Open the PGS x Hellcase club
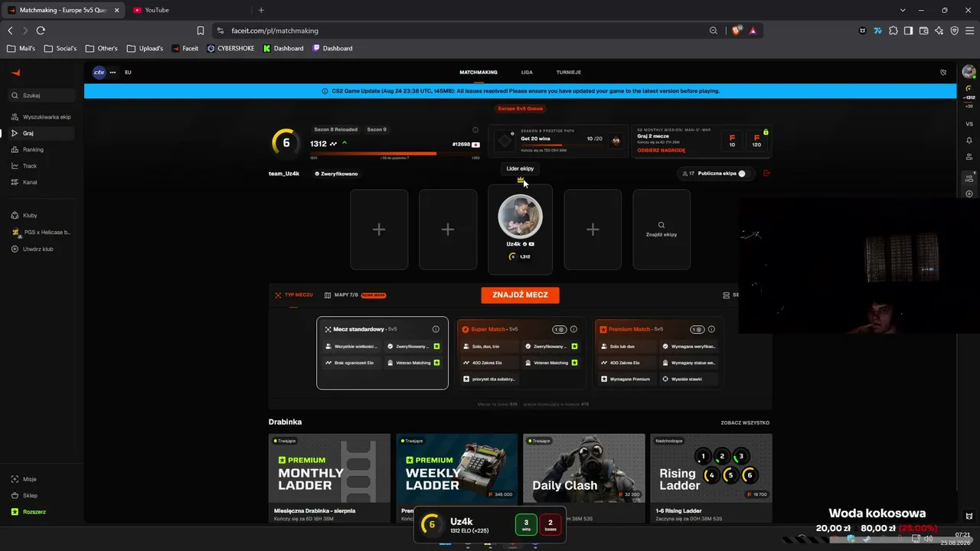The image size is (980, 551). tap(42, 232)
